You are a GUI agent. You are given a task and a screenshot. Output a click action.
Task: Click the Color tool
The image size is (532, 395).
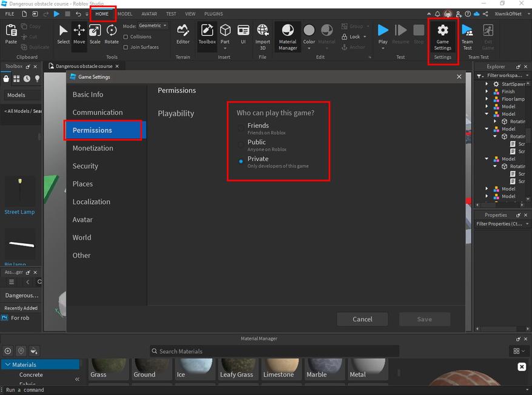pos(309,36)
